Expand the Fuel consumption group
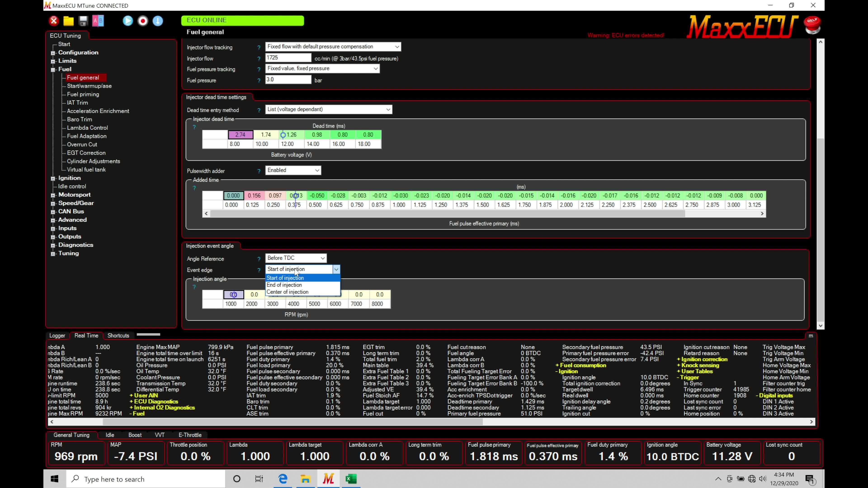 click(580, 365)
